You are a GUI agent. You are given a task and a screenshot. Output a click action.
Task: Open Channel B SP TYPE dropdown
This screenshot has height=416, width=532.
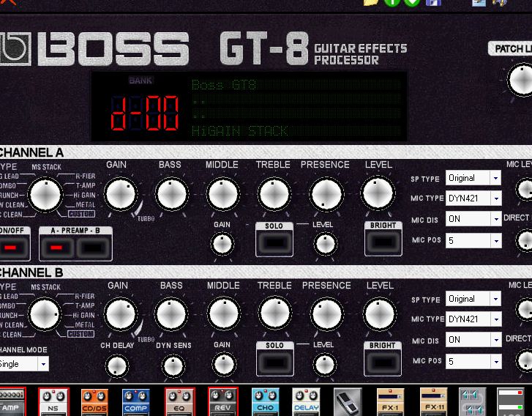473,299
